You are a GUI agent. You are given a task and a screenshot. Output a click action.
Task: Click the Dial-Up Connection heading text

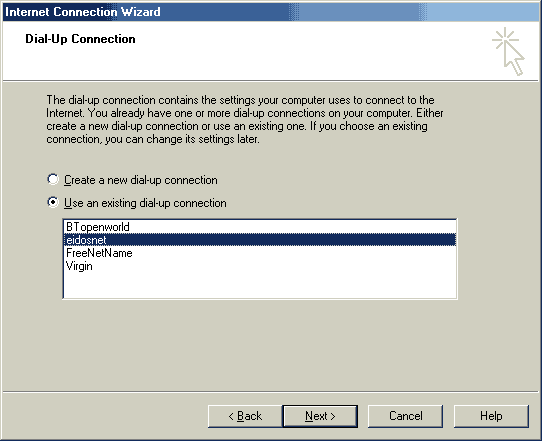point(80,39)
